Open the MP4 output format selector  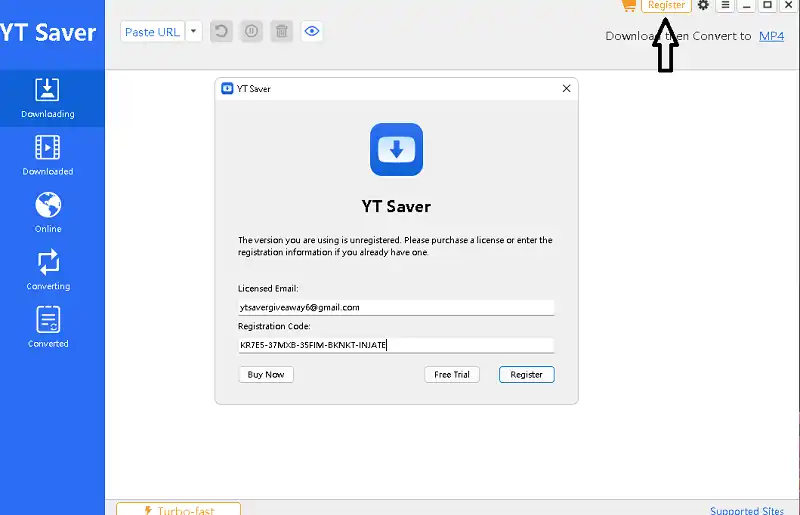tap(771, 36)
